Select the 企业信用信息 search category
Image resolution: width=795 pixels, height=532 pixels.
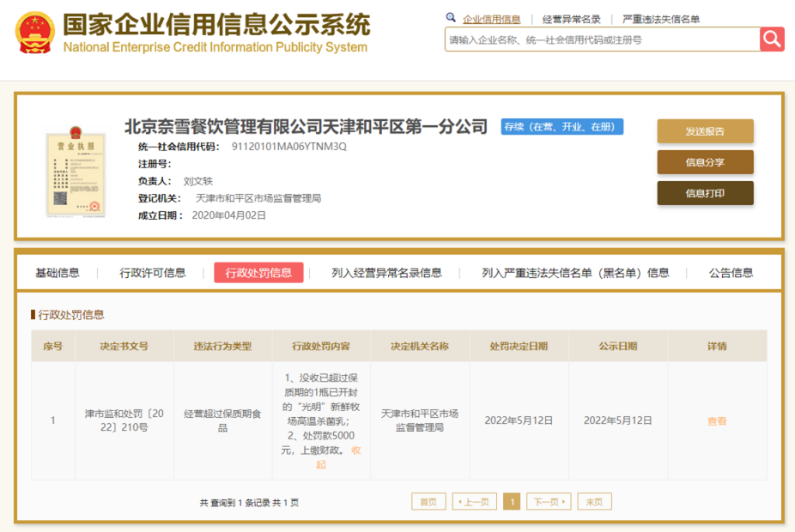[x=491, y=19]
